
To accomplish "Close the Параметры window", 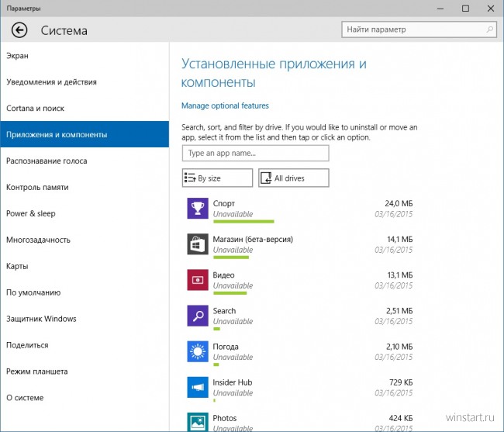I will click(491, 9).
